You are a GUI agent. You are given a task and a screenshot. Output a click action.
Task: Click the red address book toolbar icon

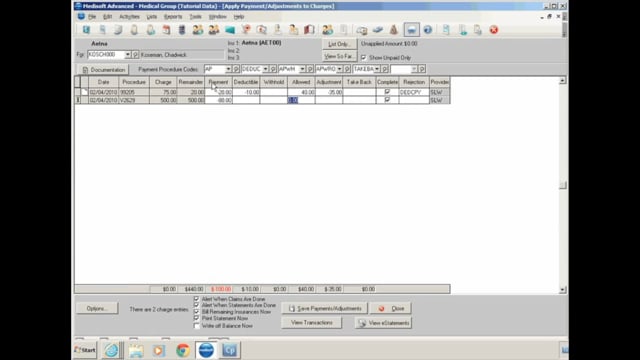click(x=309, y=30)
